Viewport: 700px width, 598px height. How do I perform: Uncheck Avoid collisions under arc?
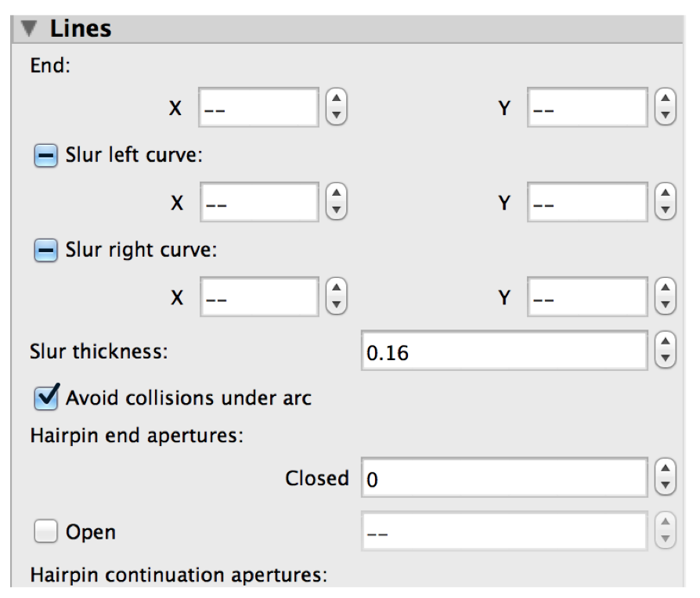tap(46, 398)
